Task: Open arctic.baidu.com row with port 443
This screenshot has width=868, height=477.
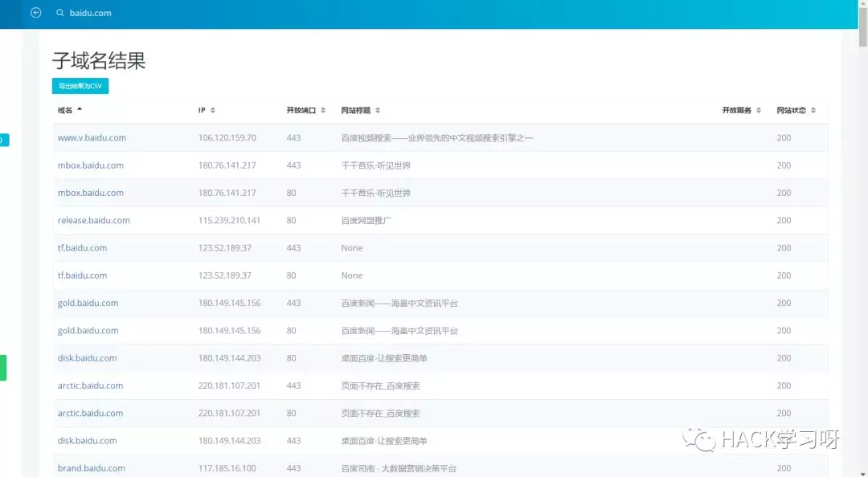Action: [x=90, y=385]
